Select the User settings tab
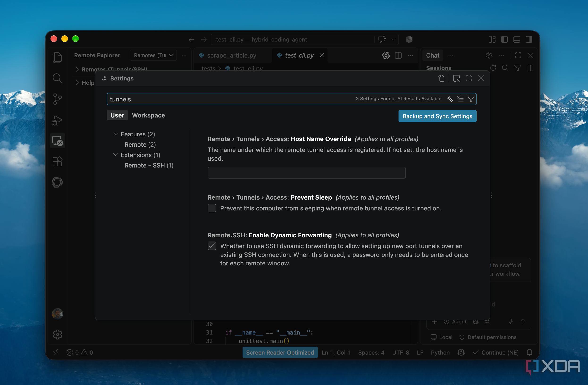This screenshot has width=588, height=385. [x=117, y=115]
